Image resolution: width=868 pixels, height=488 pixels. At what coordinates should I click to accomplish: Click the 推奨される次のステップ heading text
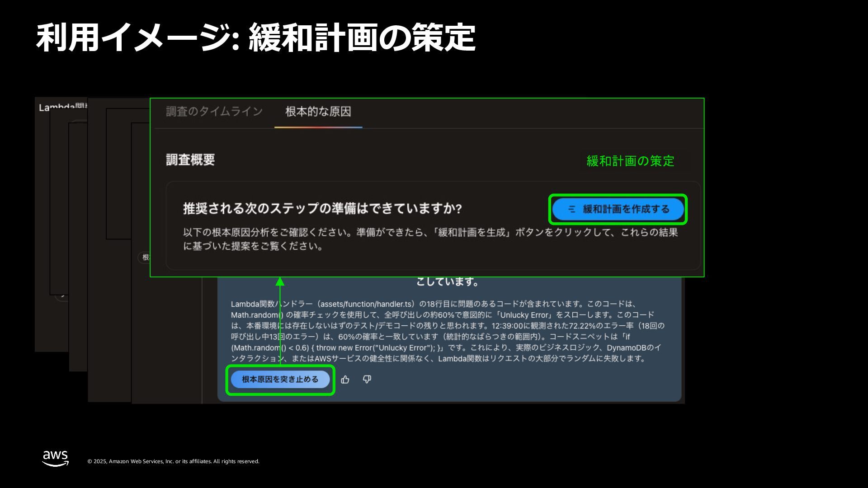pos(322,209)
